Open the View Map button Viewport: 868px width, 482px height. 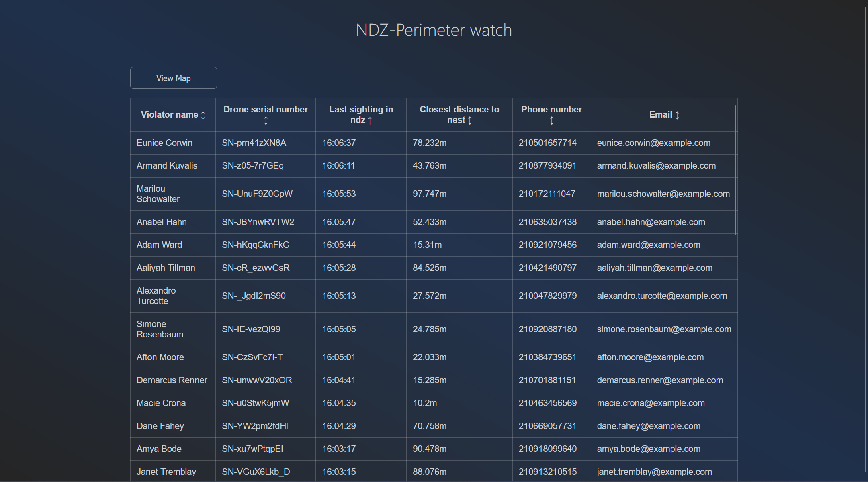click(x=174, y=78)
